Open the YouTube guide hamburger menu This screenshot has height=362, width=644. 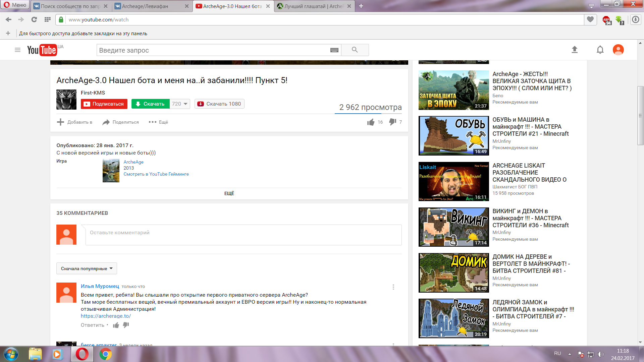click(x=17, y=50)
